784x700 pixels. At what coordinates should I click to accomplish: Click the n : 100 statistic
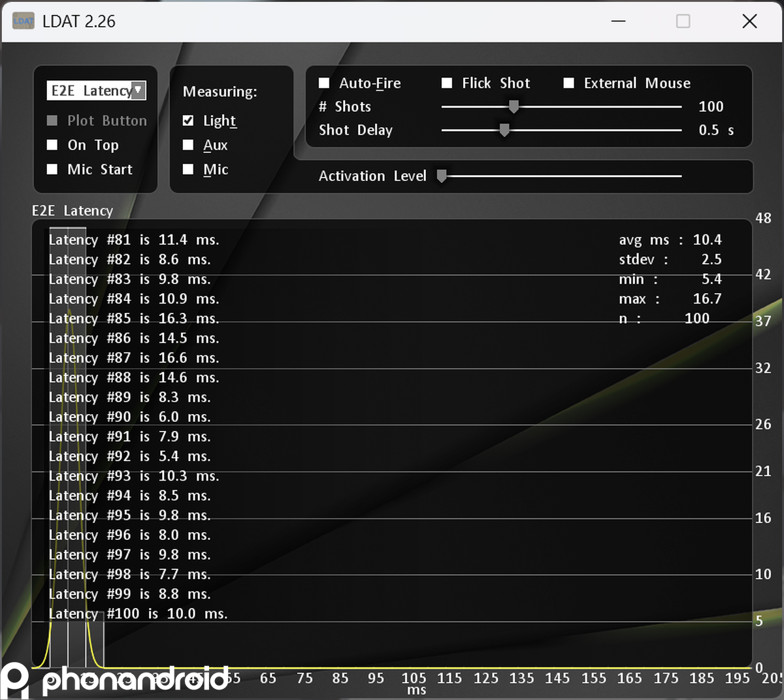pos(664,318)
